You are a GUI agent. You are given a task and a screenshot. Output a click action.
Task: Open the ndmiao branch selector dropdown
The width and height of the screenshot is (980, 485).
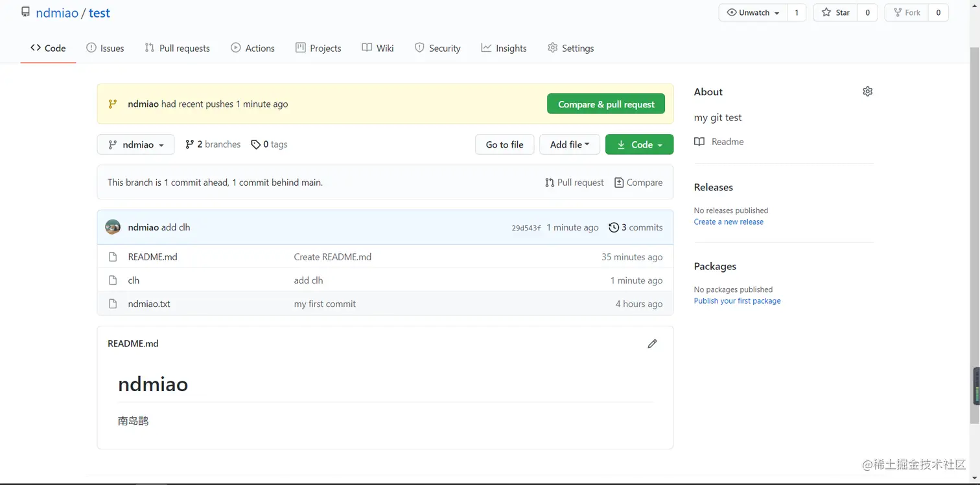(x=135, y=144)
